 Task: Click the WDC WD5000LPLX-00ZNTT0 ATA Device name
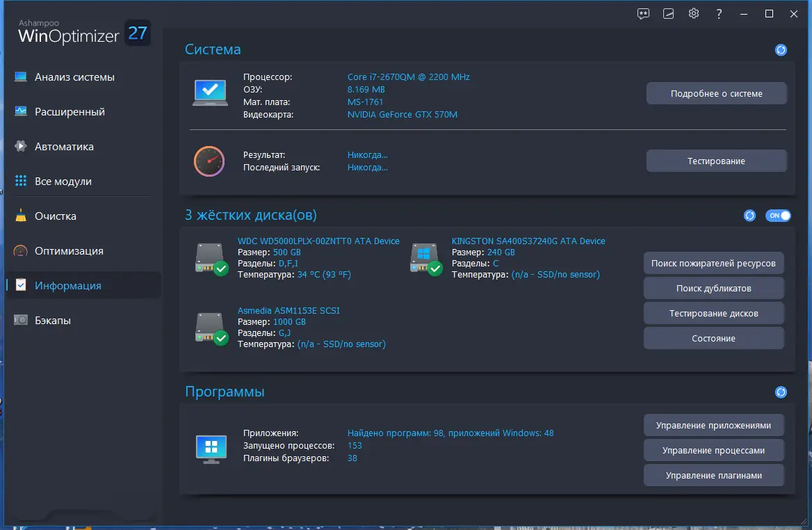(x=318, y=241)
